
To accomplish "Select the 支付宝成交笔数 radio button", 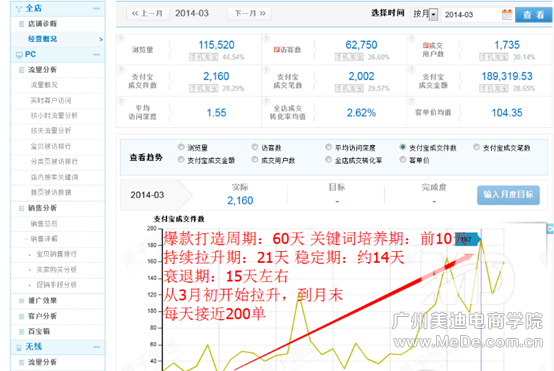I will (476, 147).
